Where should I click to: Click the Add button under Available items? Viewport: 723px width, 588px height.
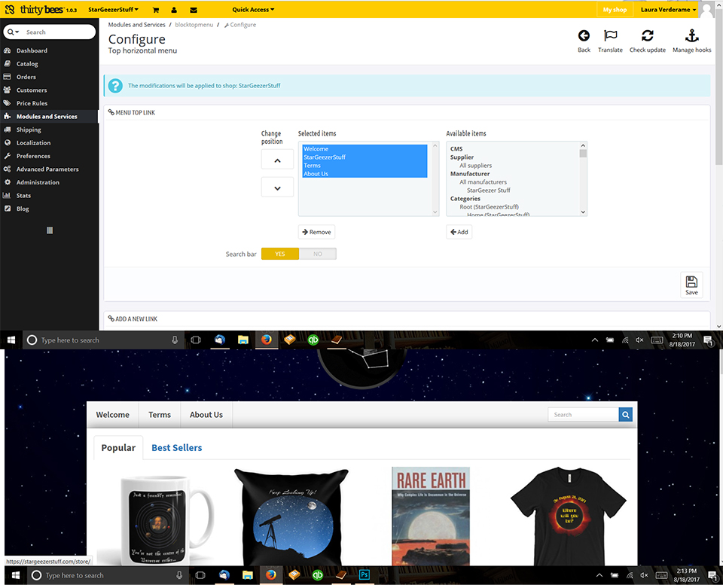459,232
